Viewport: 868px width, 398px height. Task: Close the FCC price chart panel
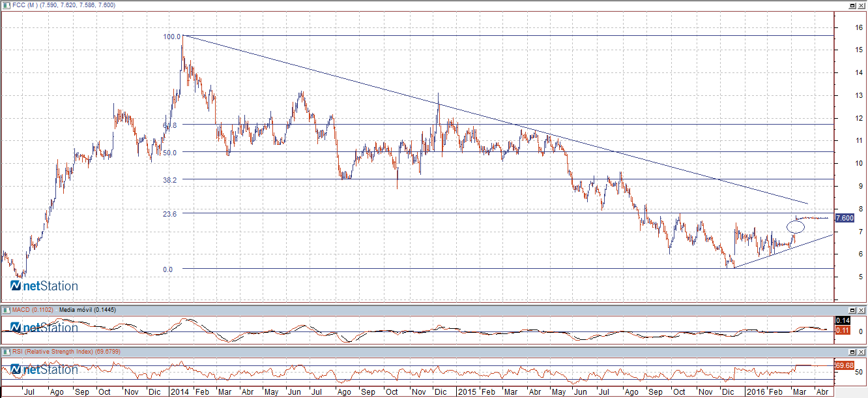point(861,5)
